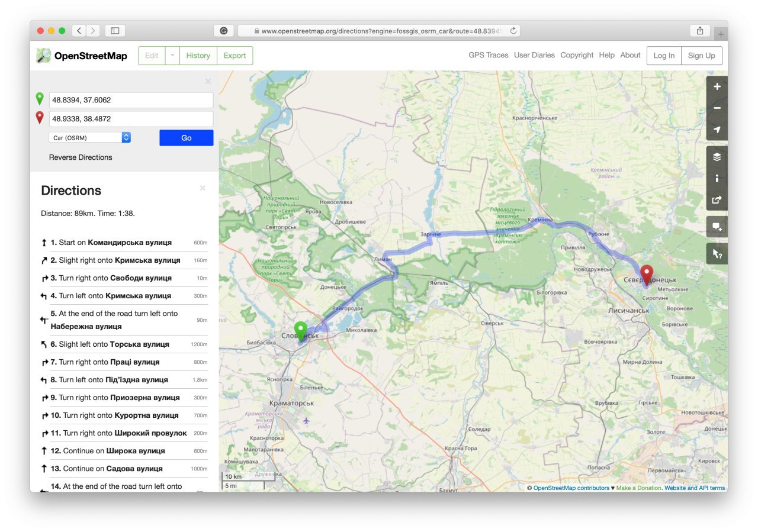Go forward in Safari history
758x532 pixels.
pyautogui.click(x=93, y=30)
